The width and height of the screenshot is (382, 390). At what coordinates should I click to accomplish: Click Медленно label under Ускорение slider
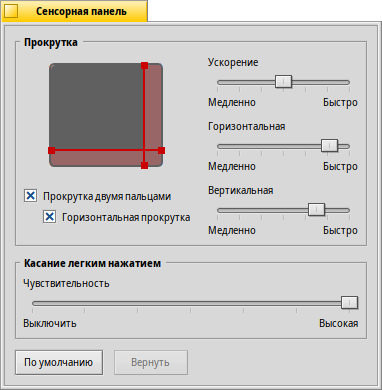232,102
